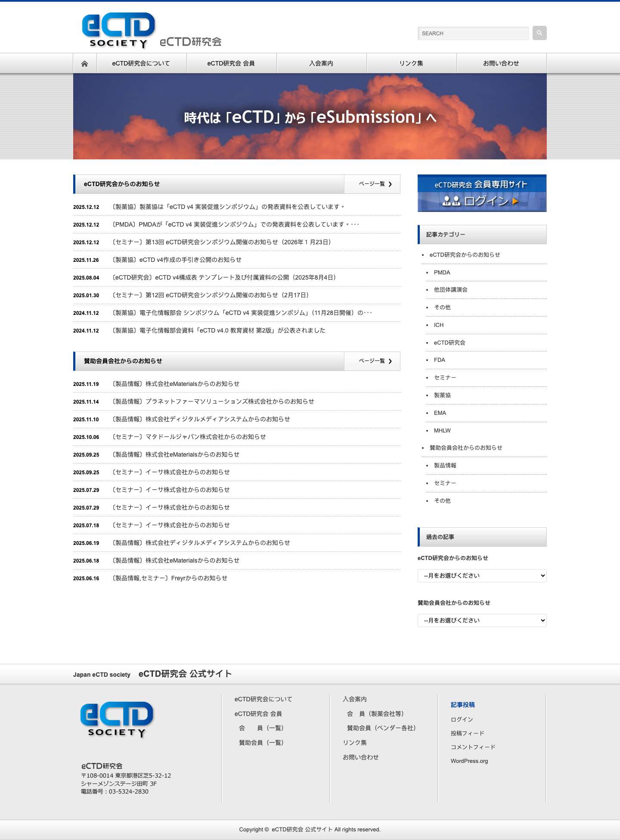Click the search magnifier button
Image resolution: width=620 pixels, height=840 pixels.
539,33
